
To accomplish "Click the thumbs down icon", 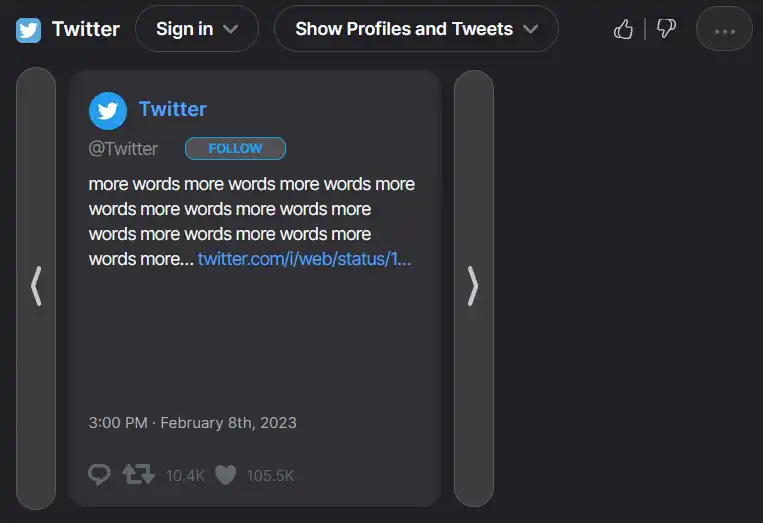I will point(666,29).
